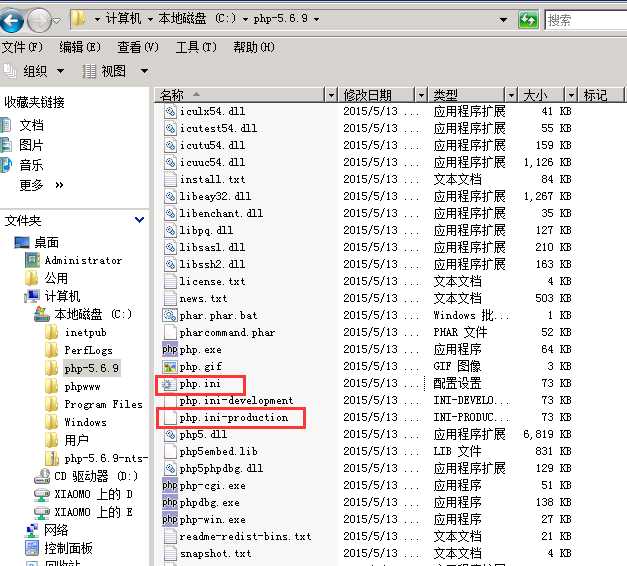Screen dimensions: 627x566
Task: Select the libeay32.dll file icon
Action: coord(170,196)
